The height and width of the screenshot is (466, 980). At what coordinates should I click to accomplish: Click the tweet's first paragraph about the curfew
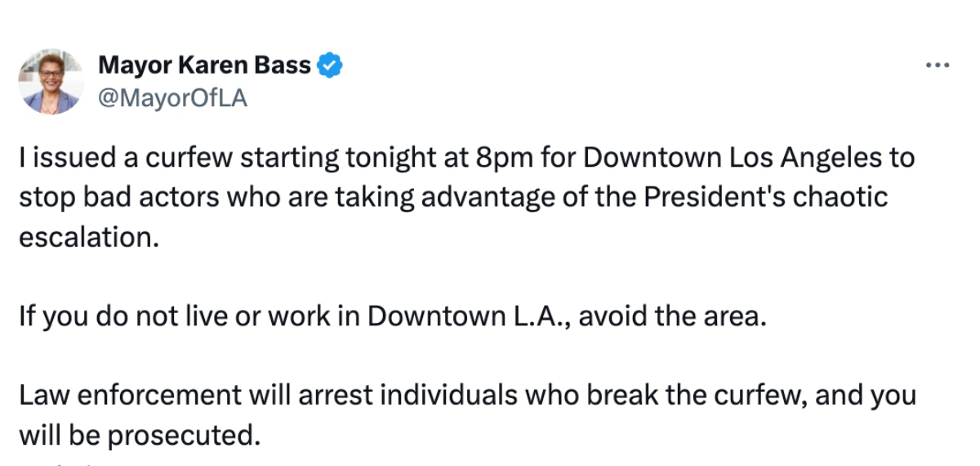pyautogui.click(x=467, y=198)
